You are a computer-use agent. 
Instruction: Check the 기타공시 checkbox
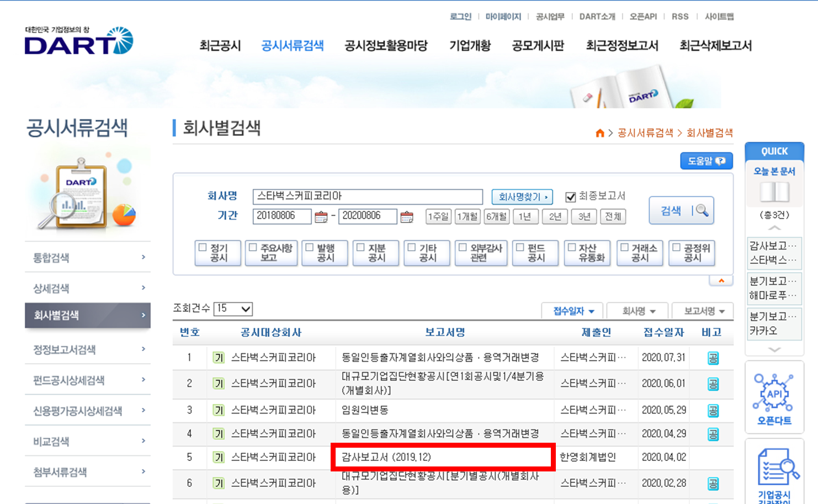(412, 247)
